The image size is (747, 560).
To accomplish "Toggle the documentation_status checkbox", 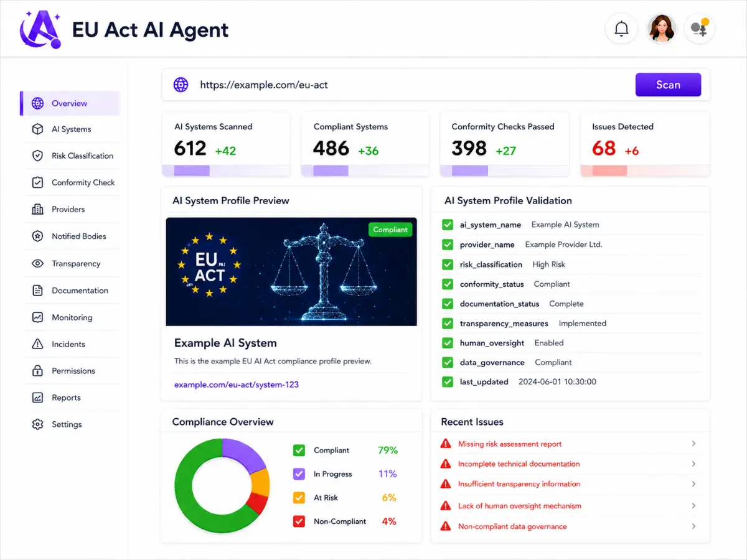I will [447, 304].
